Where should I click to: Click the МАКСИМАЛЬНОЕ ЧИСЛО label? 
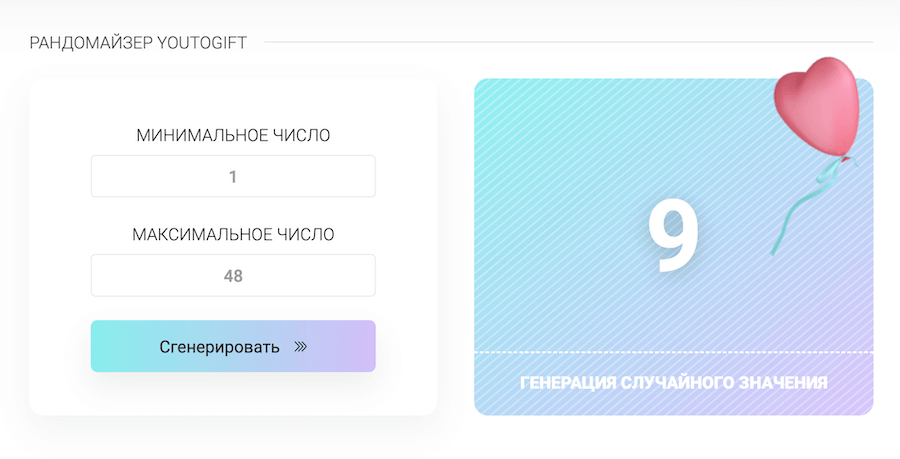(233, 235)
